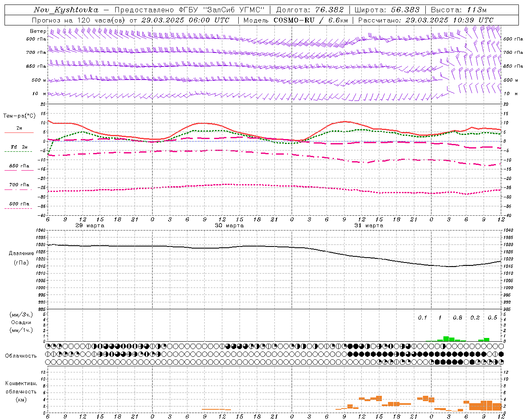525x420 pixels.
Task: Click the "Осадки" precipitation label
Action: point(21,322)
